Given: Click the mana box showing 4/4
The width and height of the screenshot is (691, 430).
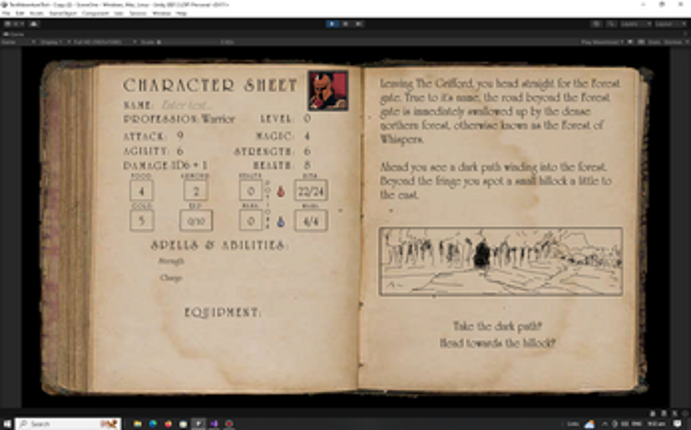Looking at the screenshot, I should [x=311, y=221].
